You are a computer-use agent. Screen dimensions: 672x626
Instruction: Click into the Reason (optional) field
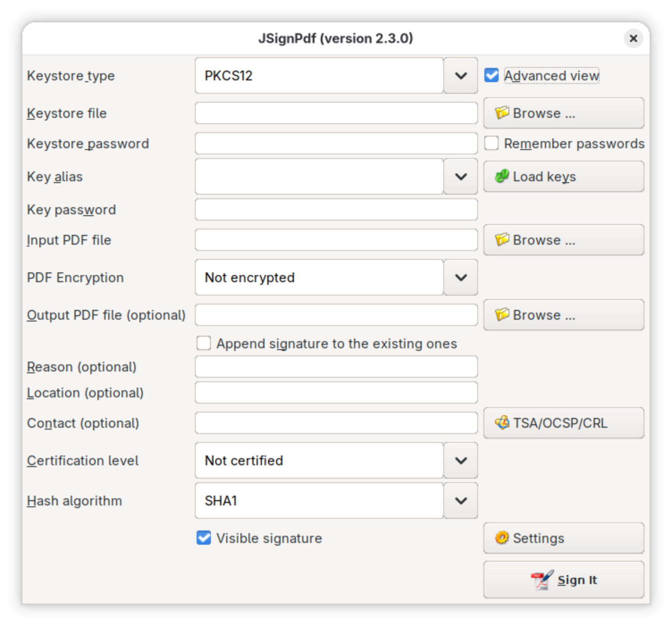click(336, 367)
